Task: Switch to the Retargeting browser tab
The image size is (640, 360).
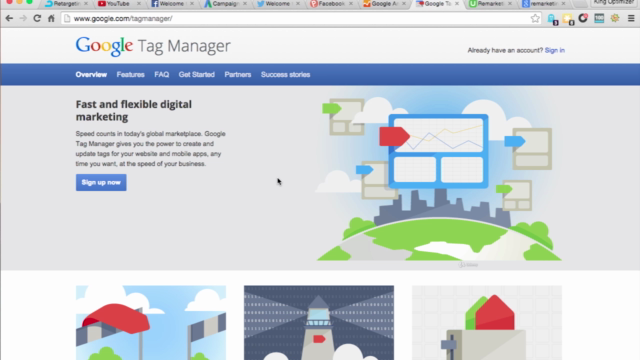Action: tap(65, 4)
